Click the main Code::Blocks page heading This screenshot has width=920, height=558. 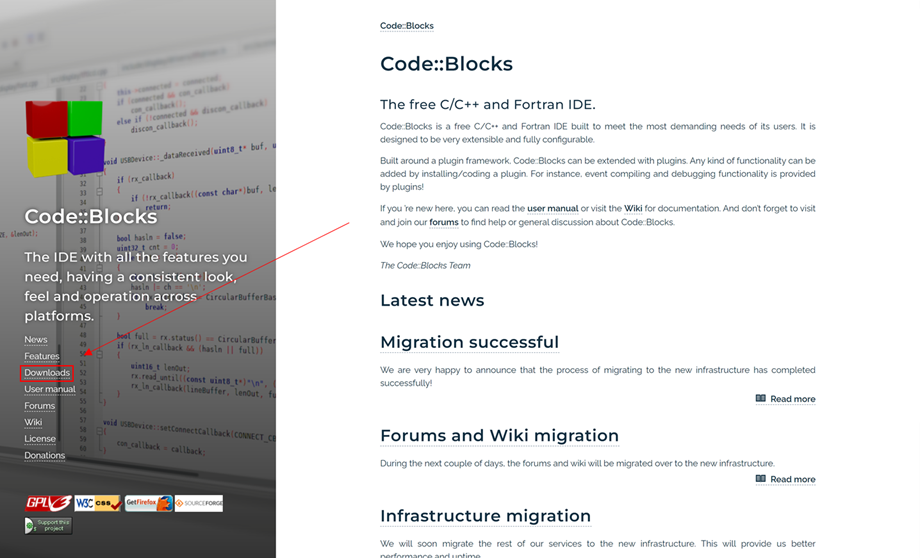coord(447,63)
